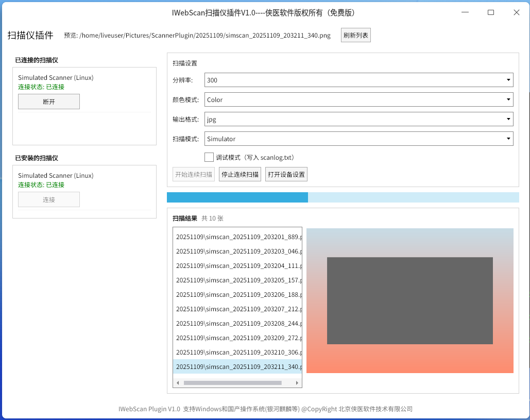Expand the 扫描模式 Simulator dropdown
530x420 pixels.
358,139
